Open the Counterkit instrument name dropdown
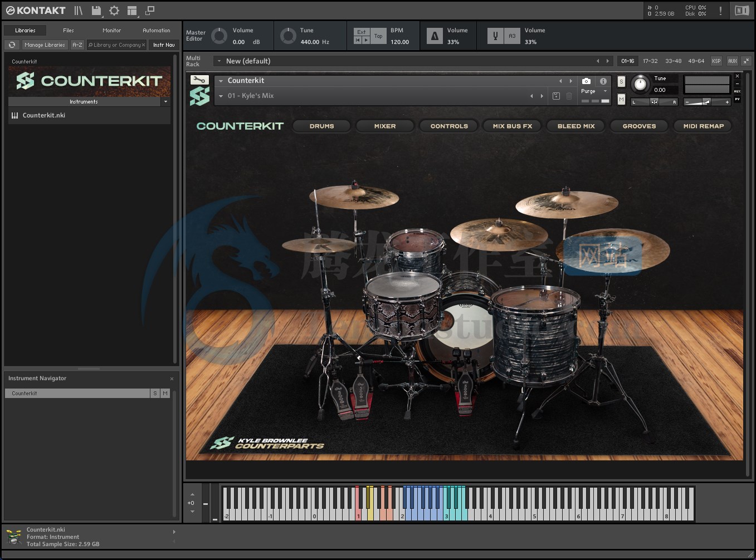This screenshot has height=560, width=756. click(221, 81)
